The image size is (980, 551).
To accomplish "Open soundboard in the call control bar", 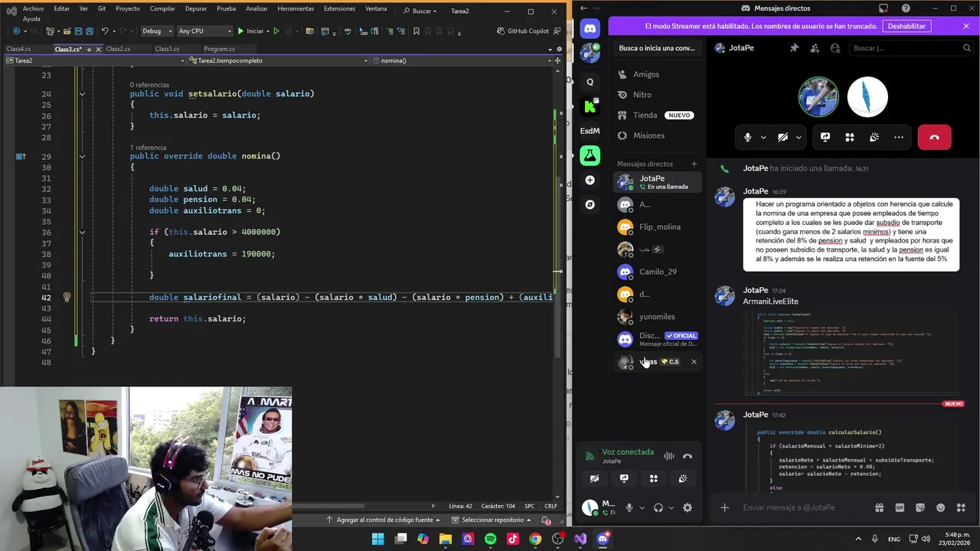I will coord(874,137).
